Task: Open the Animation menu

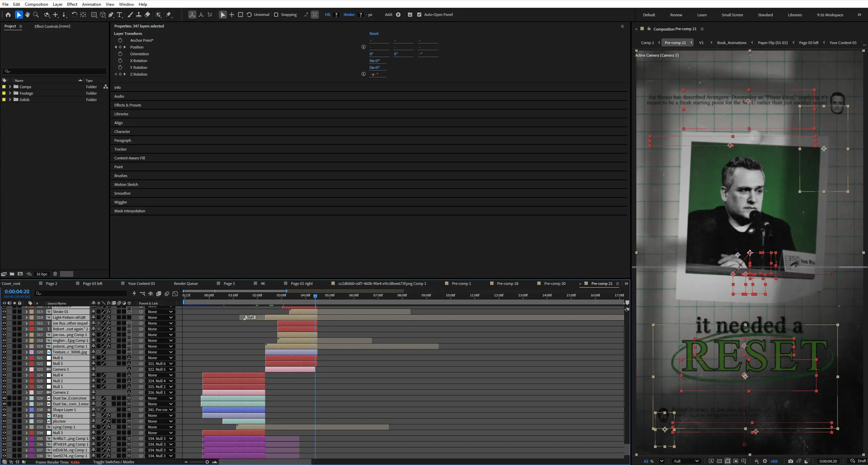Action: pyautogui.click(x=92, y=4)
